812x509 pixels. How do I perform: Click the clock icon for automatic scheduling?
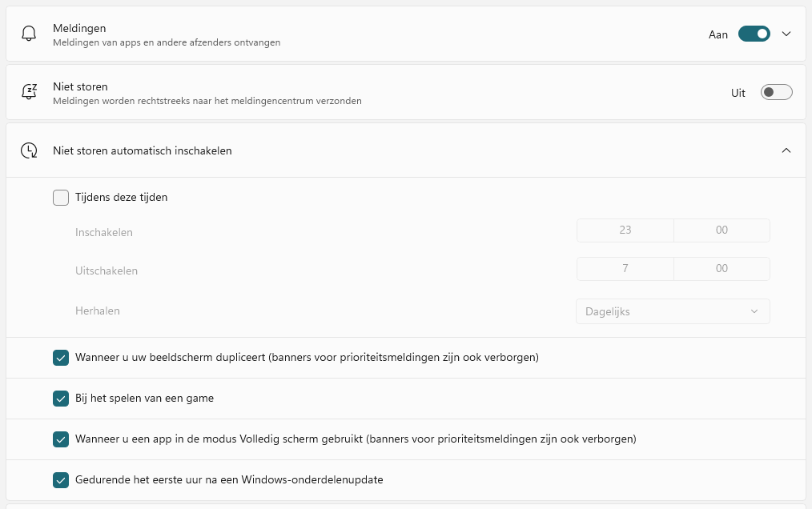click(29, 150)
